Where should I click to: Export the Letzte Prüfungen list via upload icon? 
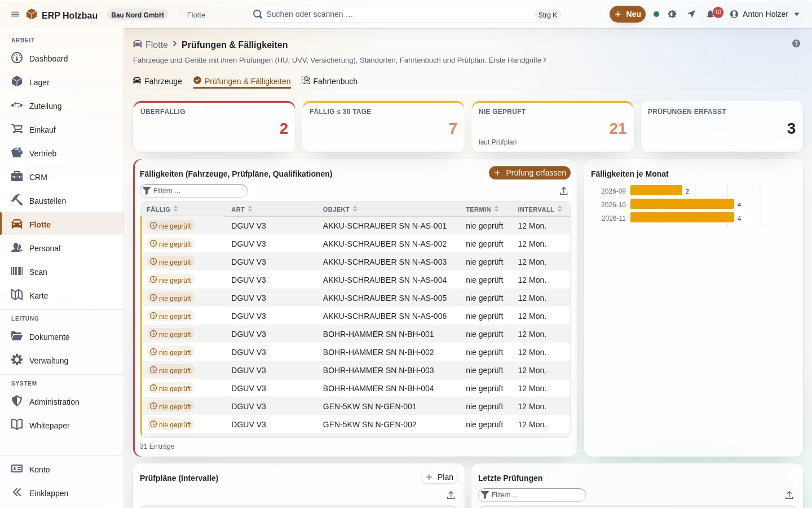click(789, 495)
